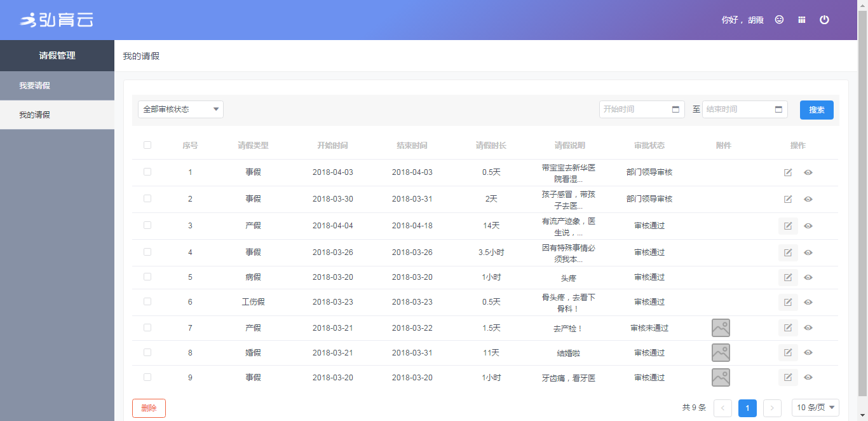Click edit icon for row 5 sick leave
This screenshot has height=421, width=868.
pyautogui.click(x=788, y=277)
